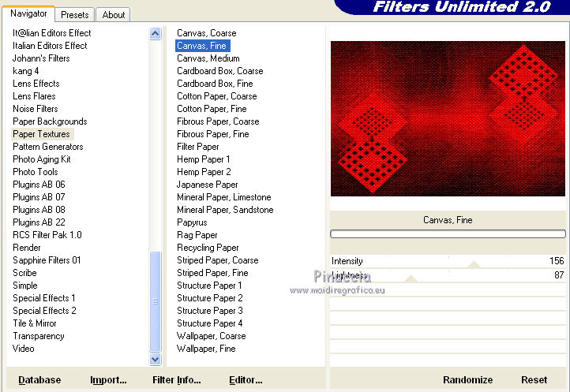570x392 pixels.
Task: Select the Paper Backgrounds category
Action: pos(50,121)
